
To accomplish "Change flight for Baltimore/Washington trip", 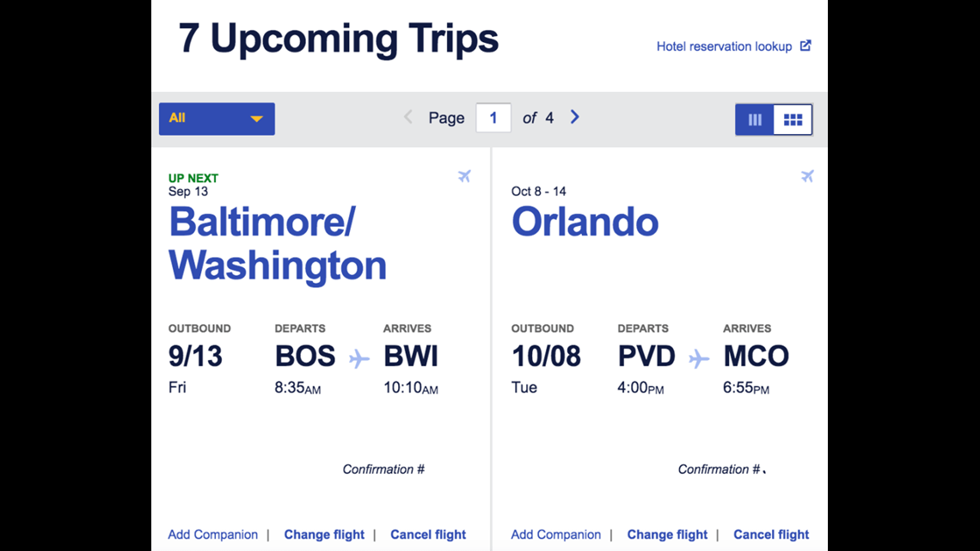I will (x=324, y=535).
